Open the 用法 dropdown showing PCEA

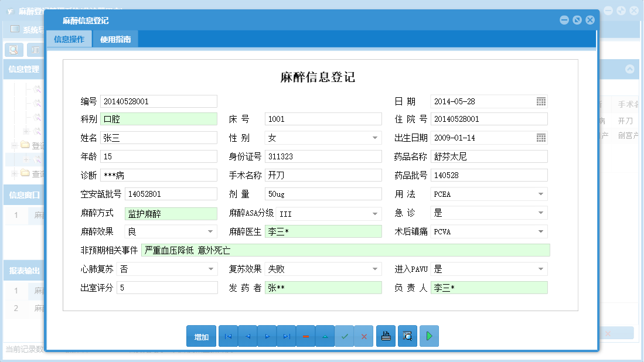[x=542, y=193]
